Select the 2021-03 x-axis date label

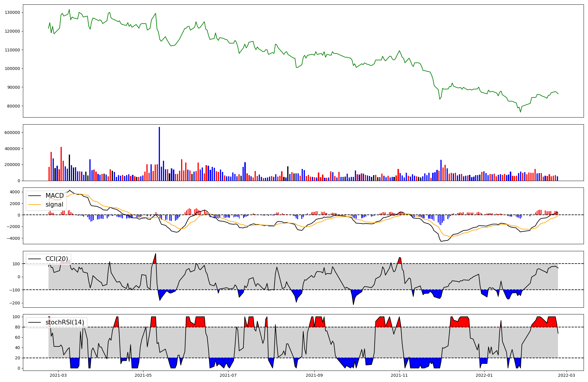(58, 375)
